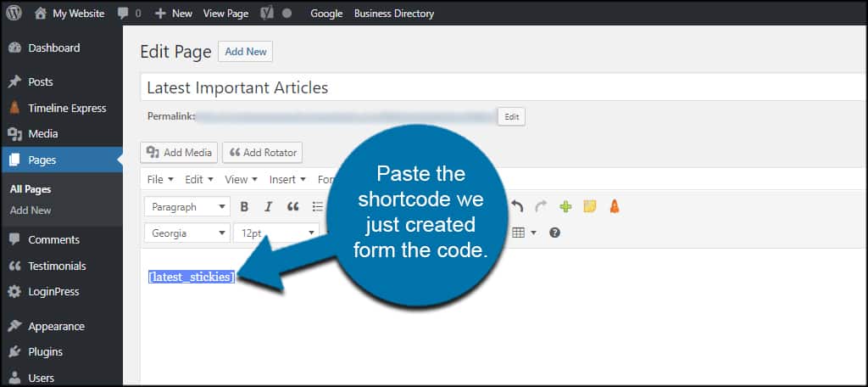Click the Add New page button
868x387 pixels.
click(x=245, y=52)
